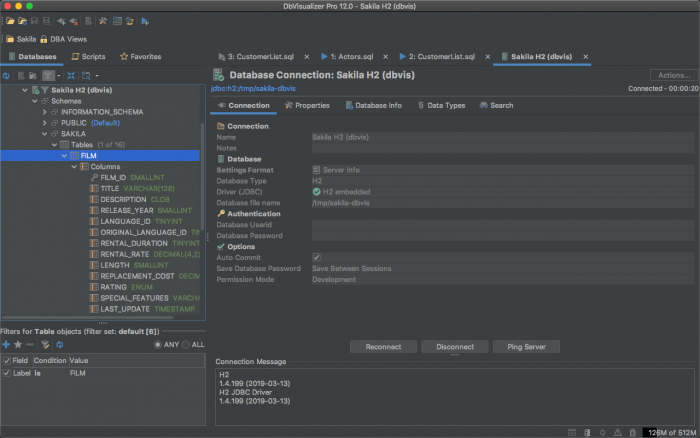Collapse the Sakila H2 (dbvis) connection node

pos(25,90)
